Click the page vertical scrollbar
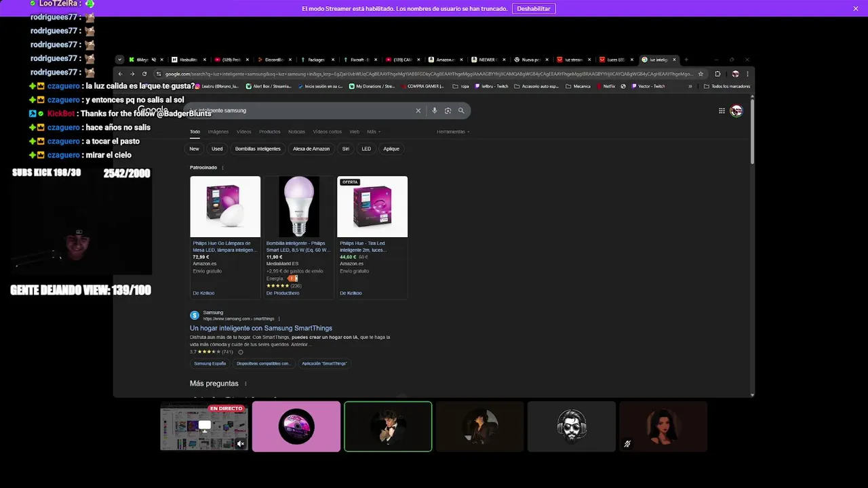The width and height of the screenshot is (868, 488). coord(752,131)
